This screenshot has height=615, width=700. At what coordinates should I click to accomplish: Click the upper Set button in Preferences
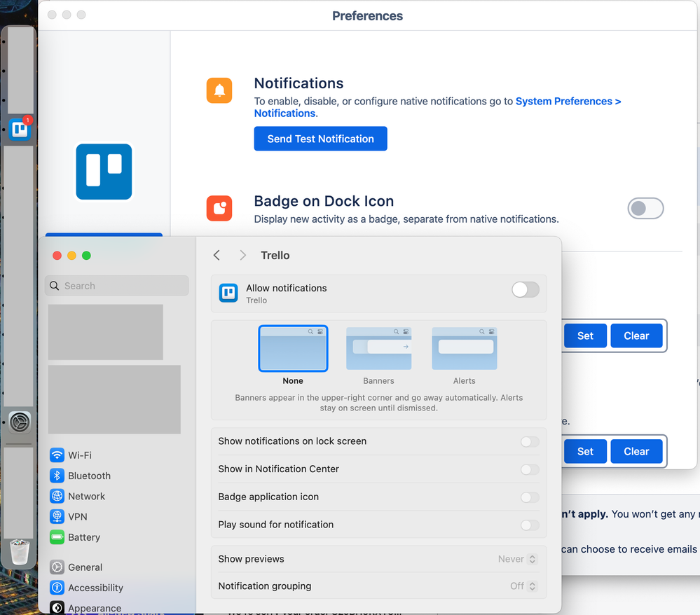pos(585,336)
